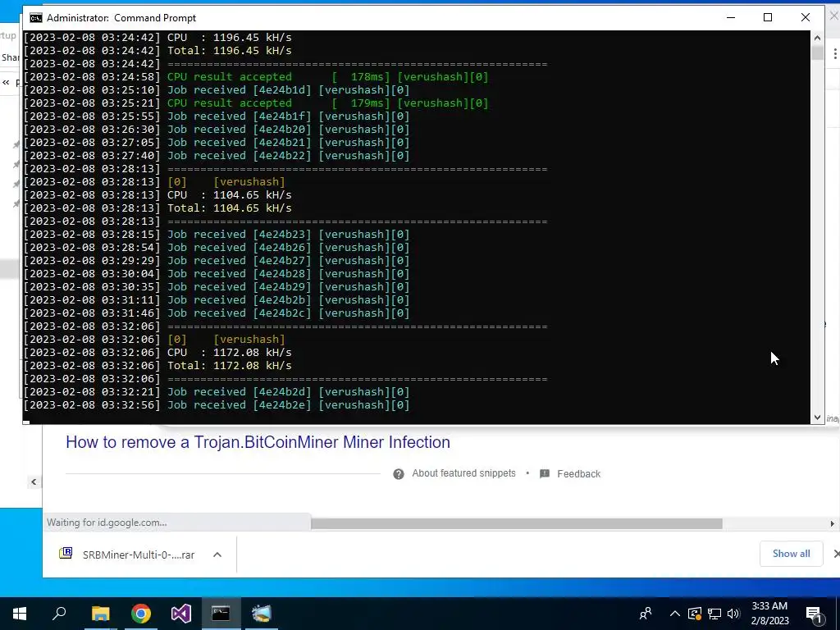This screenshot has width=840, height=630.
Task: Click 'Total: 1172.08 kH/s' line
Action: tap(230, 365)
